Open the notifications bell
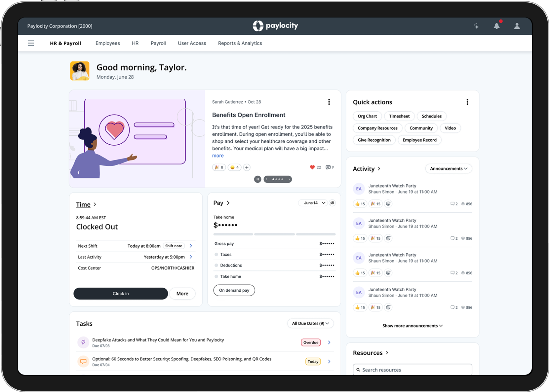Image resolution: width=549 pixels, height=392 pixels. tap(496, 26)
